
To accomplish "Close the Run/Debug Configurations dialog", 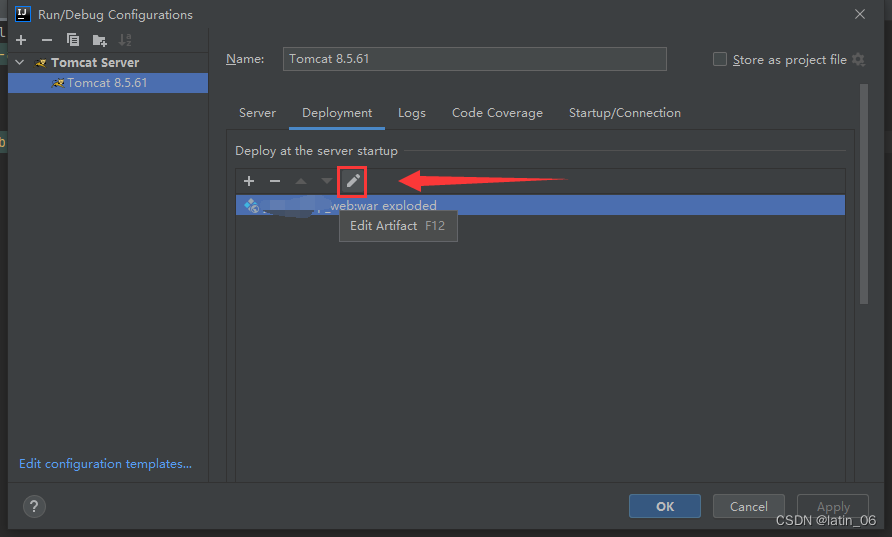I will (860, 14).
